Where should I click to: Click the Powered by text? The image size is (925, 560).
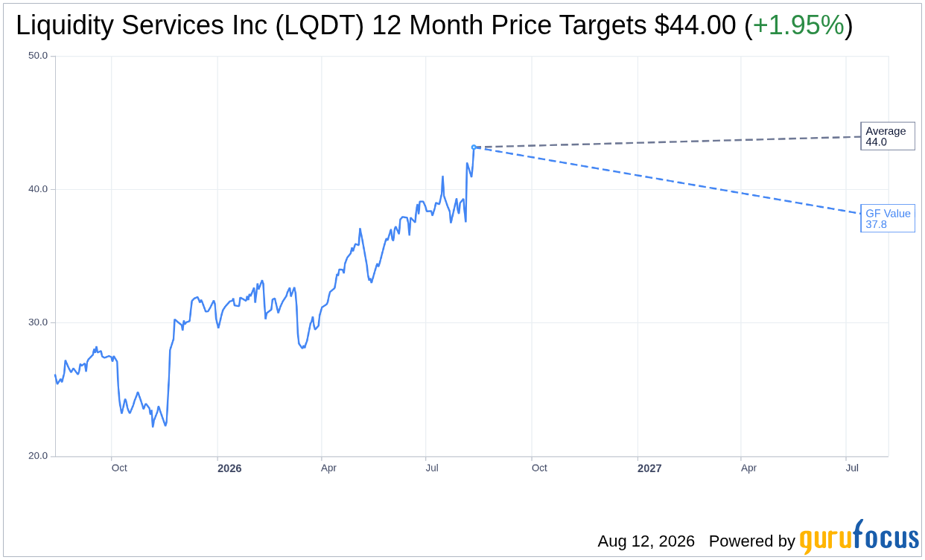point(752,541)
